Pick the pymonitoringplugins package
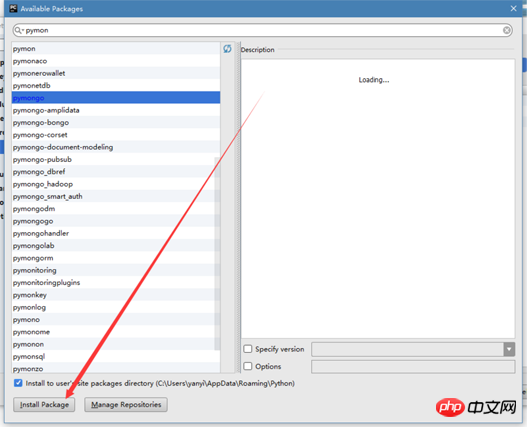 [x=116, y=283]
